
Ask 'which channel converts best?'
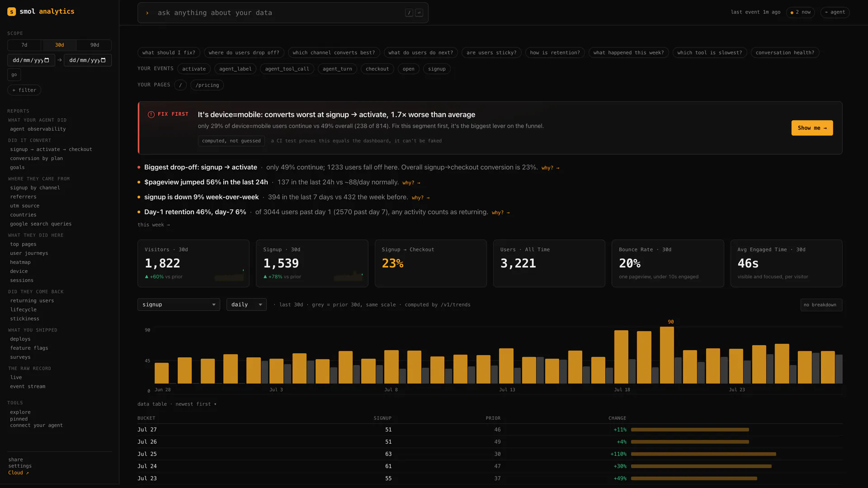coord(334,53)
